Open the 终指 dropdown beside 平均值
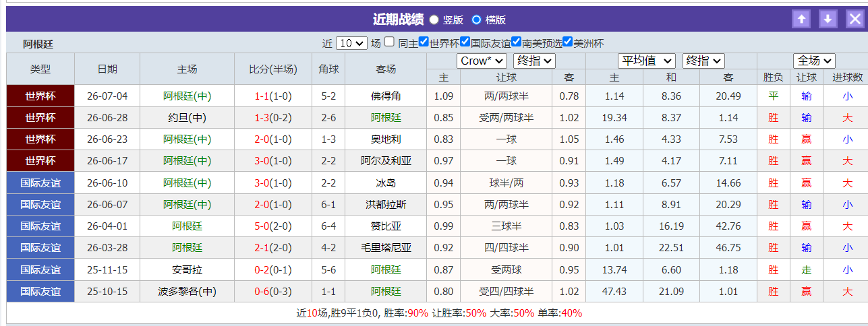This screenshot has width=868, height=326. pyautogui.click(x=703, y=61)
